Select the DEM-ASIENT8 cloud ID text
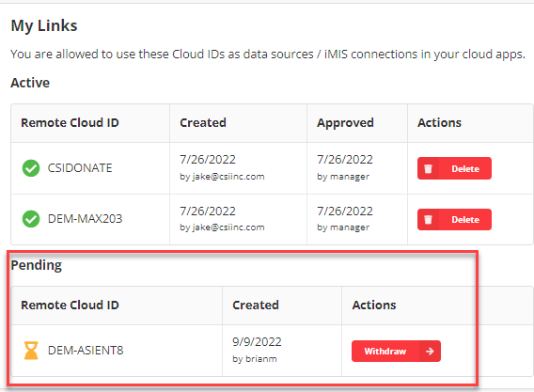The width and height of the screenshot is (534, 392). 86,350
